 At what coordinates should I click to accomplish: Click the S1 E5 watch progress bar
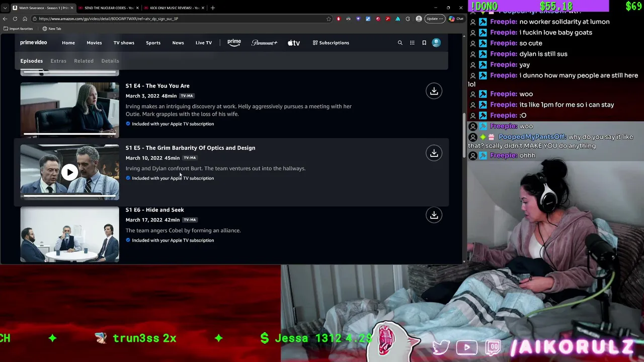[69, 196]
